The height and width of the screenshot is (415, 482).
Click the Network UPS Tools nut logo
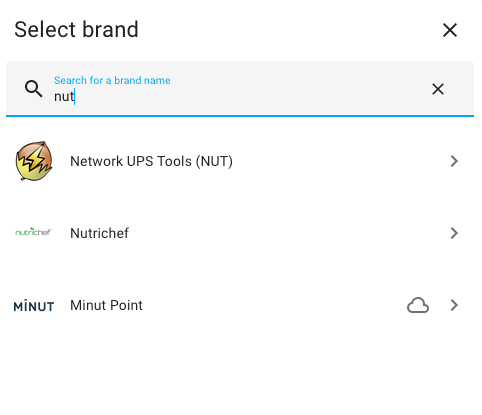[x=34, y=161]
